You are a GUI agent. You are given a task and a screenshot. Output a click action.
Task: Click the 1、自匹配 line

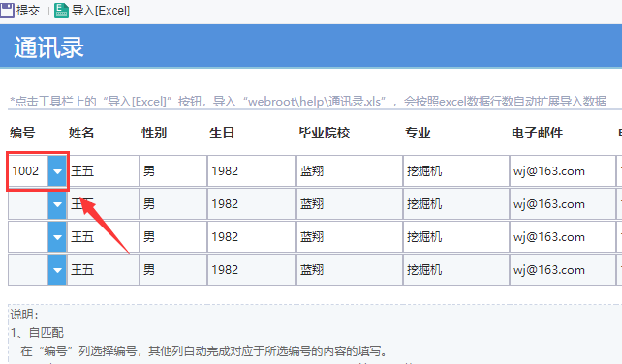point(37,333)
